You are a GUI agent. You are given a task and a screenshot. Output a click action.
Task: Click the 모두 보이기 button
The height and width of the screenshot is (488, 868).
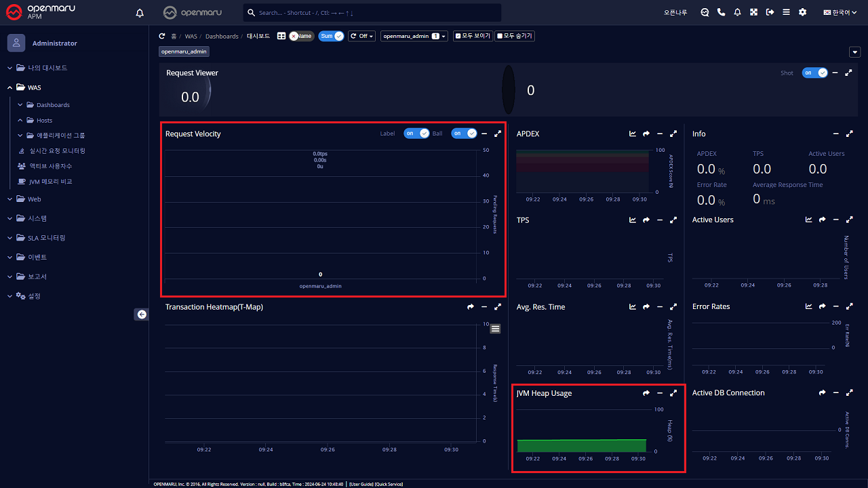tap(473, 36)
